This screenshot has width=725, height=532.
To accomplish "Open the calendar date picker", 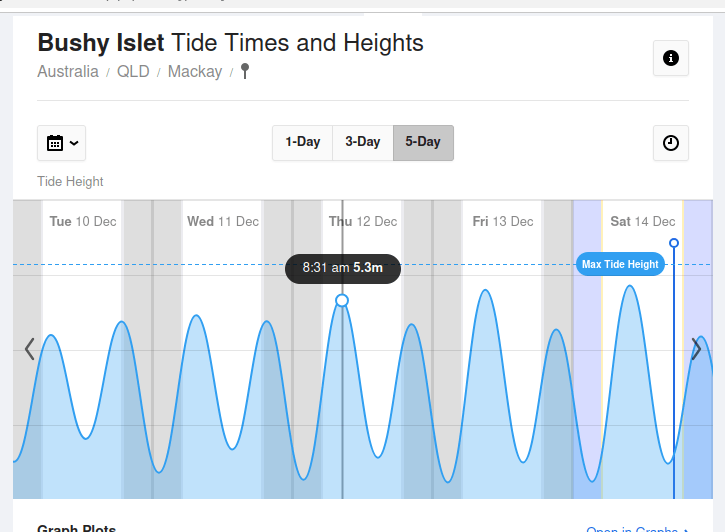I will pyautogui.click(x=61, y=143).
